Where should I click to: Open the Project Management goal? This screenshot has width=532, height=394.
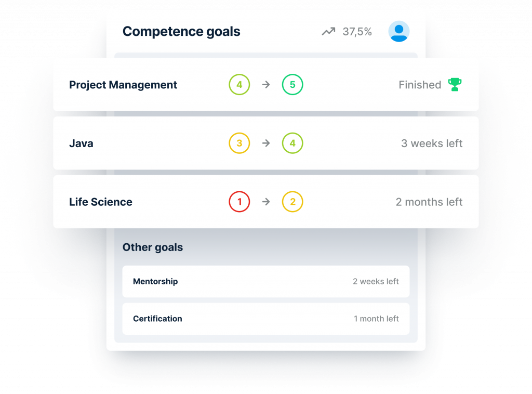tap(123, 85)
